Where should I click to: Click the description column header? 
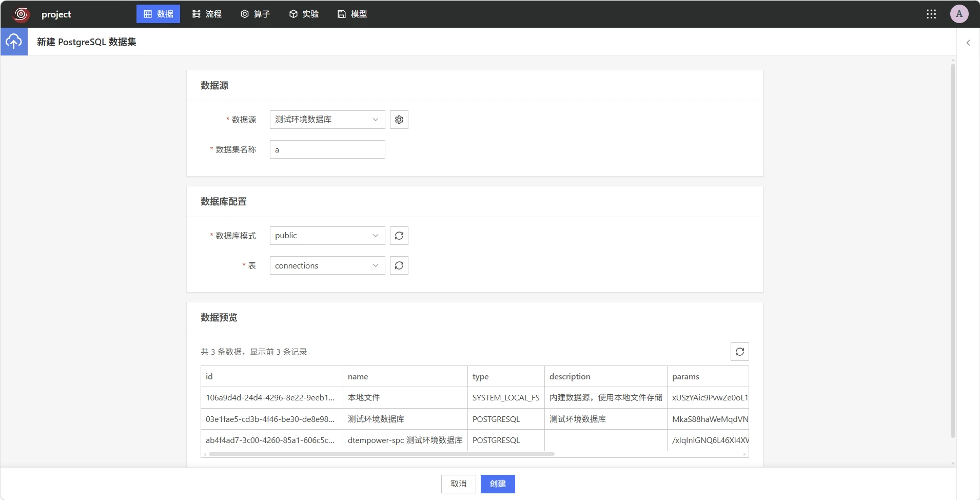[606, 376]
